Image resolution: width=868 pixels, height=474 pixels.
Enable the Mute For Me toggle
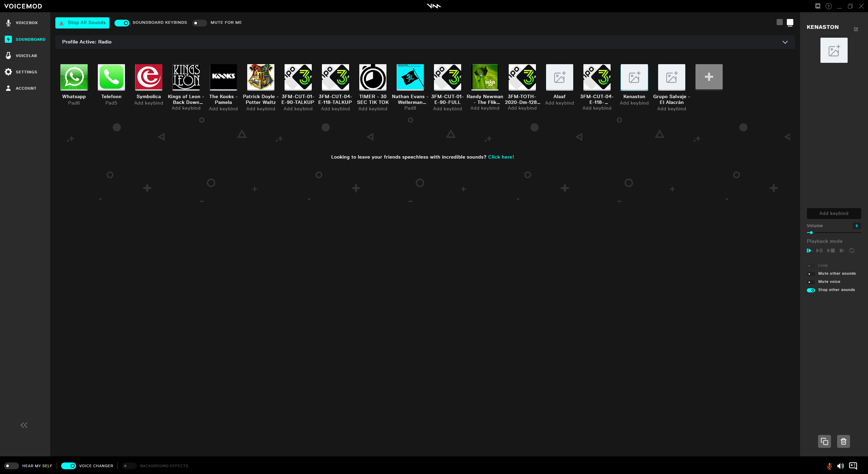pos(199,23)
